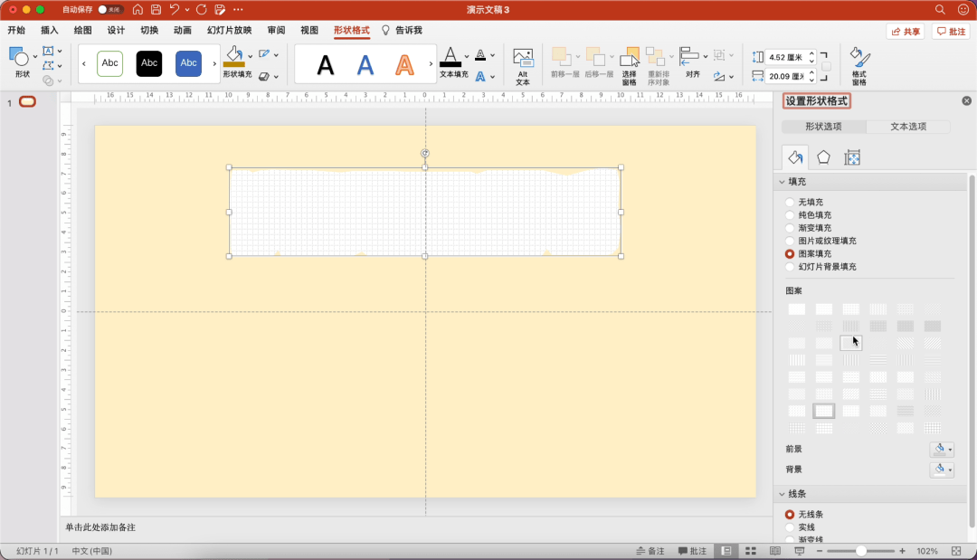977x560 pixels.
Task: Click the shape effects icon below the pen
Action: point(264,77)
